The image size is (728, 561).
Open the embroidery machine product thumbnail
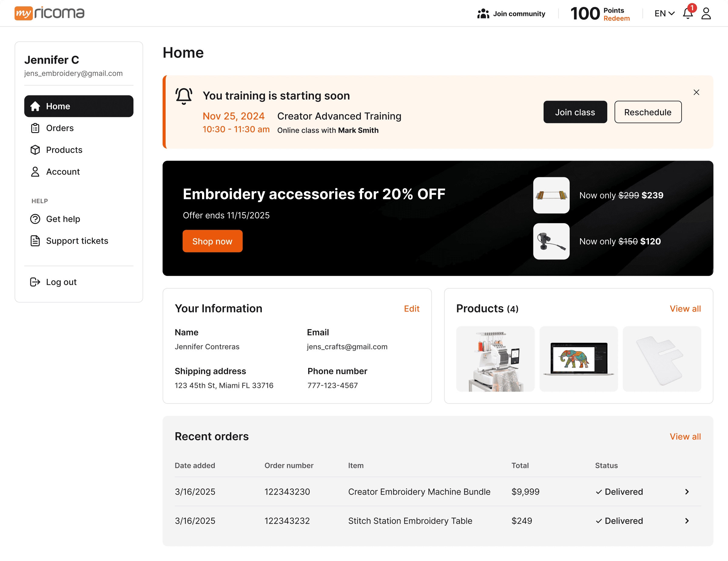(x=495, y=359)
